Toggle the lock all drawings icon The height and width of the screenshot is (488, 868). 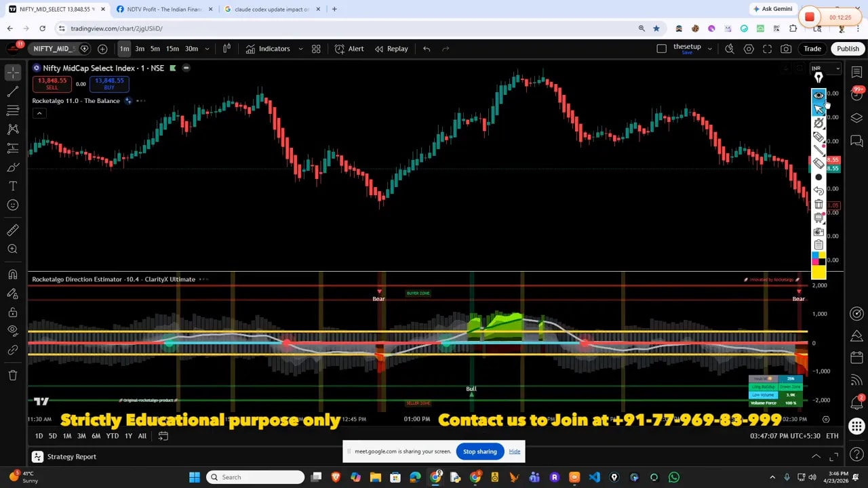[x=13, y=312]
